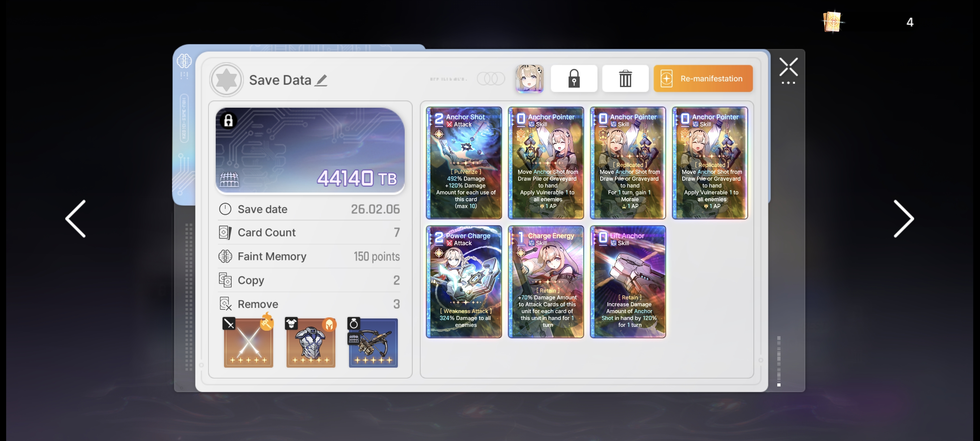980x441 pixels.
Task: Click the three-circle link indicator
Action: [490, 79]
